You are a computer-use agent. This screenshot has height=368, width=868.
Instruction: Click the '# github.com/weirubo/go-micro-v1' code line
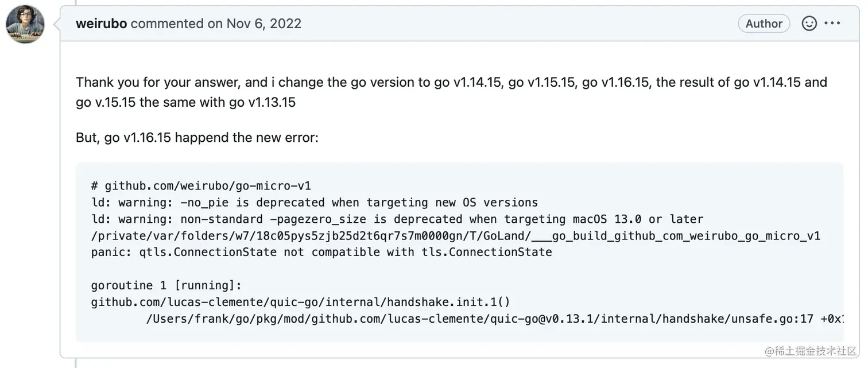click(x=201, y=186)
